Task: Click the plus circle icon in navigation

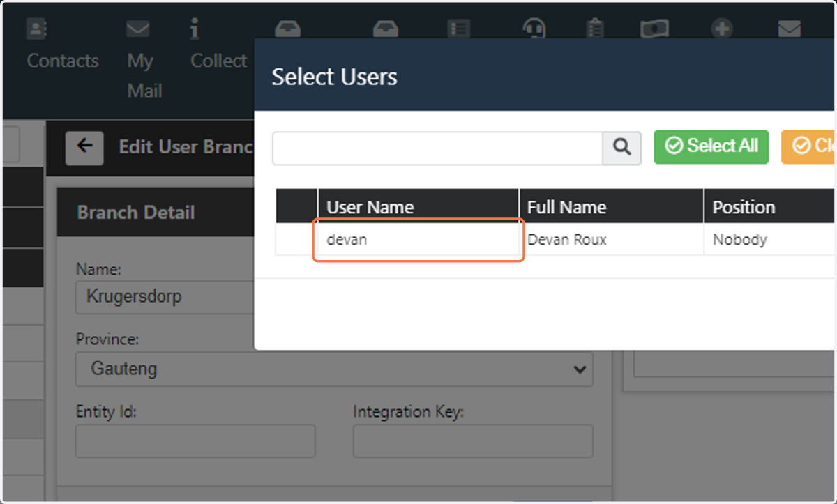Action: [x=722, y=29]
